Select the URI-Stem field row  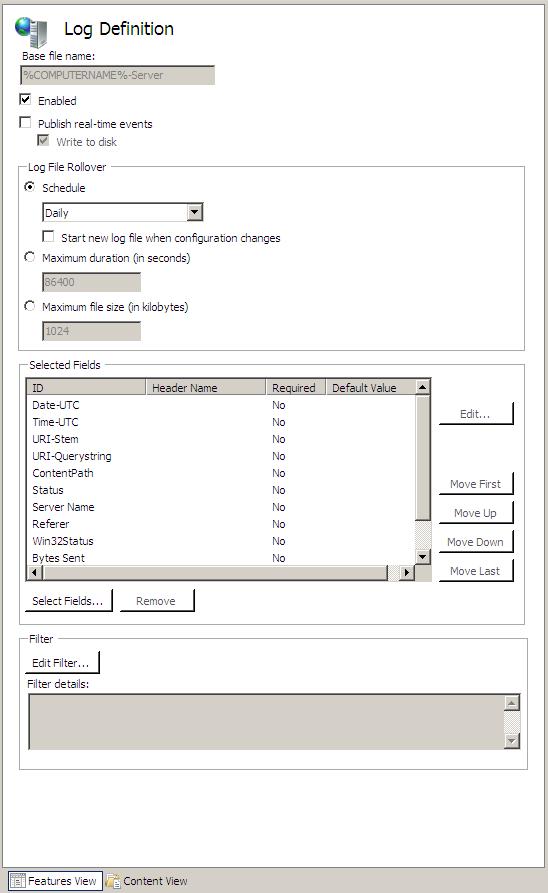pyautogui.click(x=221, y=439)
